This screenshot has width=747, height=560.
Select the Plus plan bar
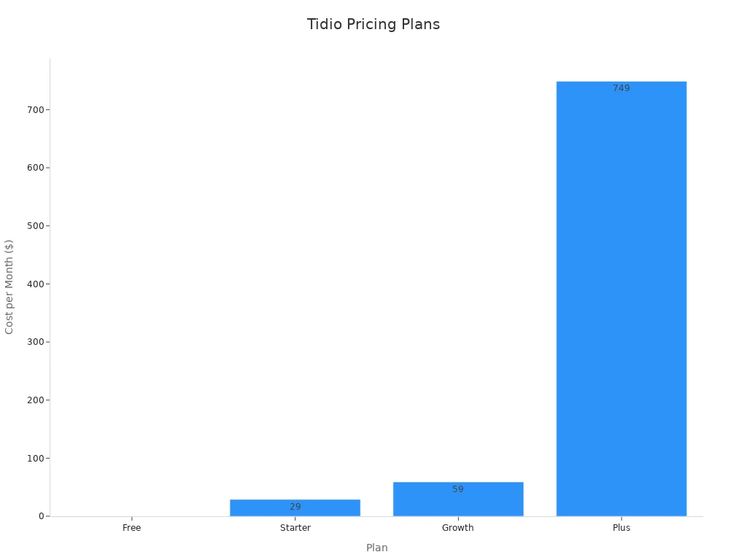621,306
